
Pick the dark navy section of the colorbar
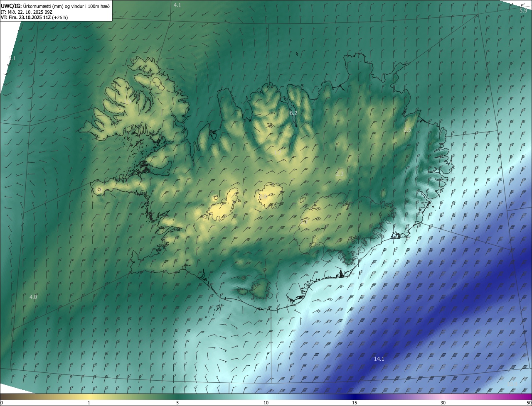[x=355, y=397]
